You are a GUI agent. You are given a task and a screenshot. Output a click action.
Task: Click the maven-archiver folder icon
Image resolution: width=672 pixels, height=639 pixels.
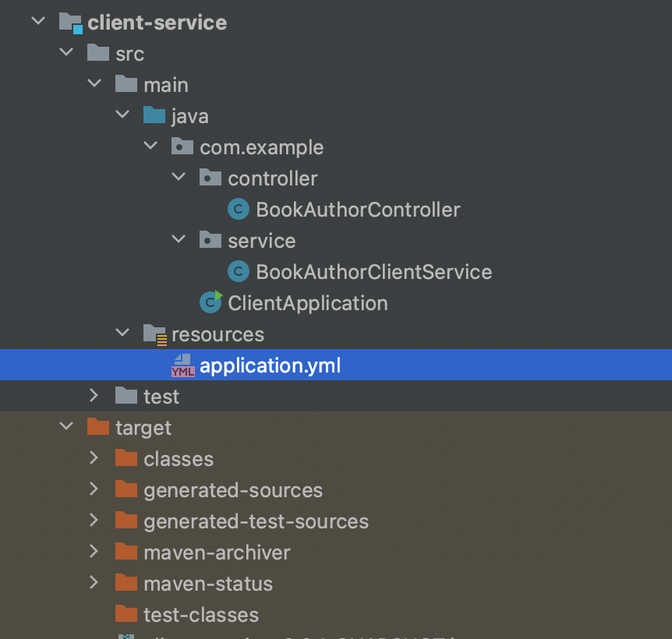click(x=126, y=552)
